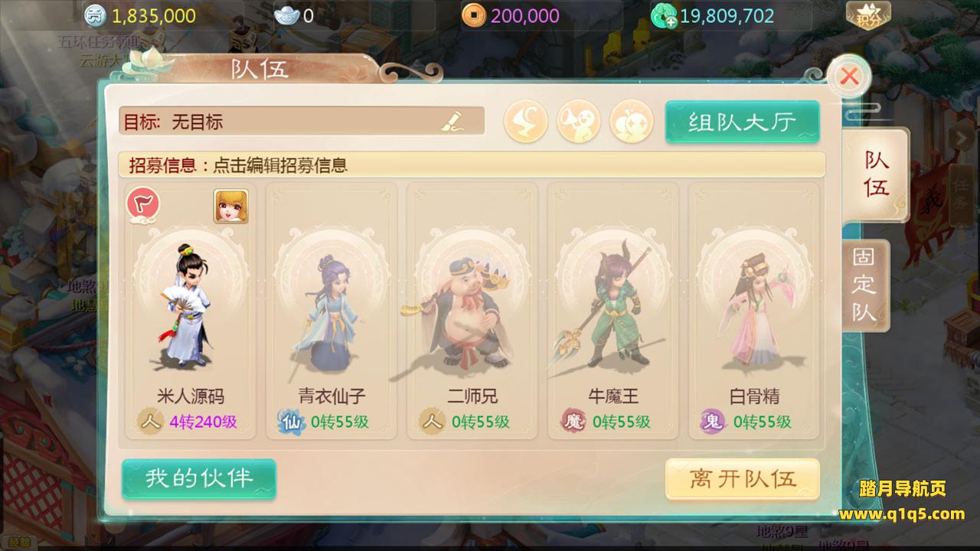Screen dimensions: 980x551
Task: Click the gold coin currency icon
Action: tap(473, 15)
